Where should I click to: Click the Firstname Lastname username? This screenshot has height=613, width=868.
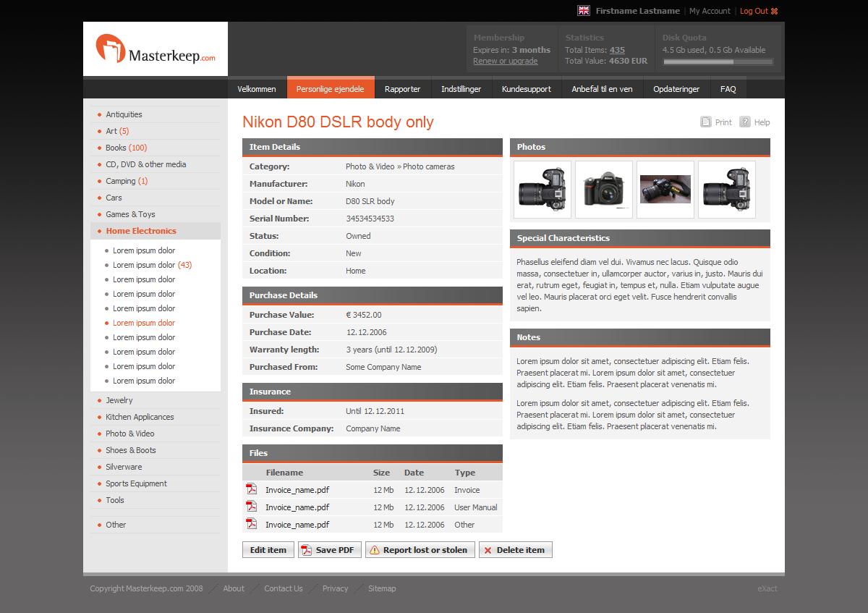[638, 11]
